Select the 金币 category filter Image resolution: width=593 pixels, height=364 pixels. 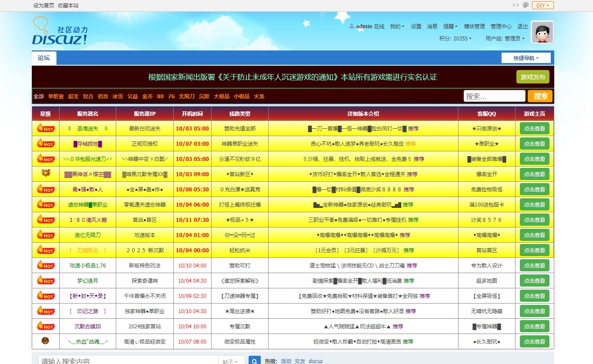click(x=147, y=96)
